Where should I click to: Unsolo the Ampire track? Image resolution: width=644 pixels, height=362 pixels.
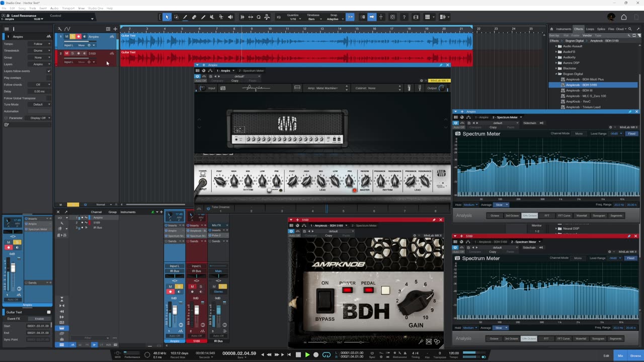(72, 37)
